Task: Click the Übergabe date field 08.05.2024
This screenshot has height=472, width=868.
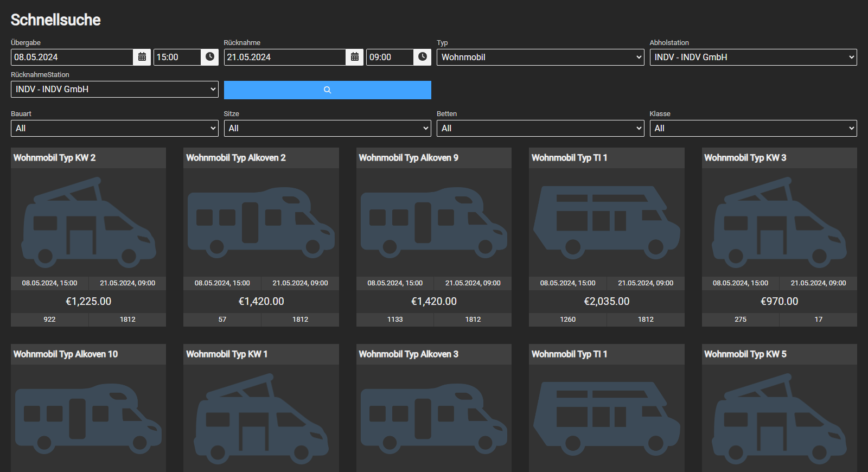Action: point(72,57)
